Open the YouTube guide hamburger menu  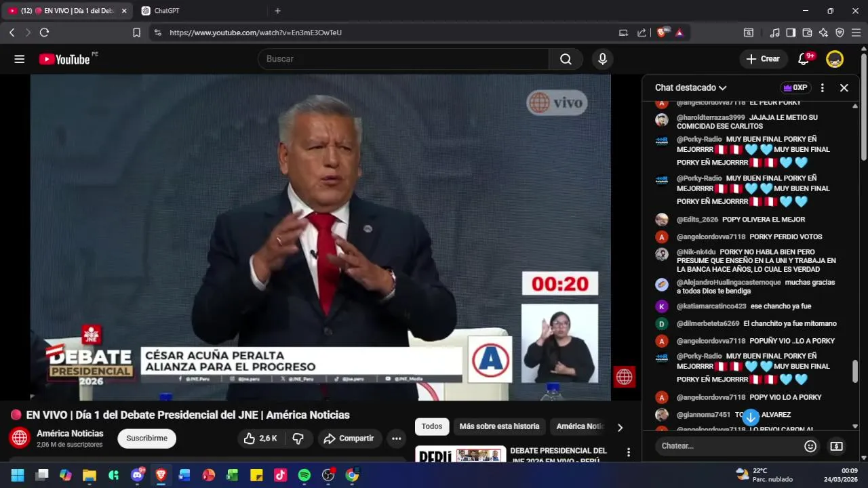(x=19, y=59)
